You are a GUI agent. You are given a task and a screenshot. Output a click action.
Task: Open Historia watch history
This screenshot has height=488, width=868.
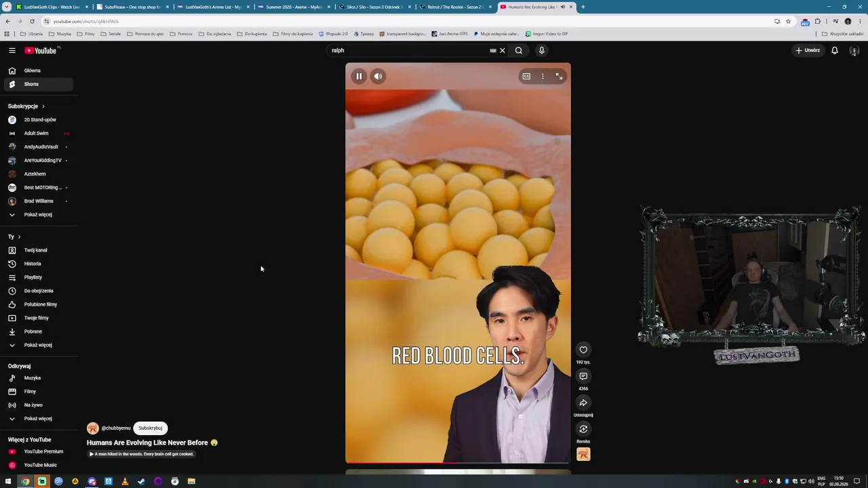coord(38,264)
